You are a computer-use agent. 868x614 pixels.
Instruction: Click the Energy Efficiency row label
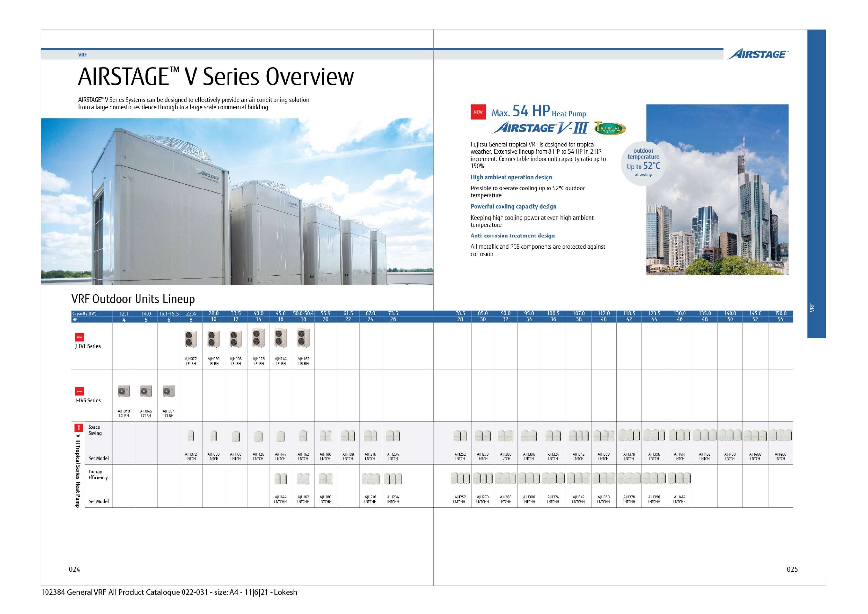click(98, 474)
